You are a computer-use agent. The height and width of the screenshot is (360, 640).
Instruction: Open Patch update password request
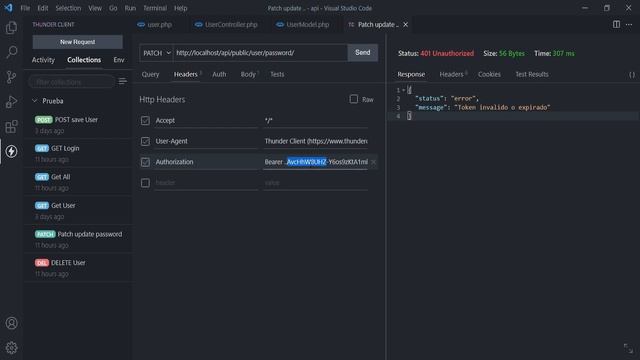coord(78,239)
